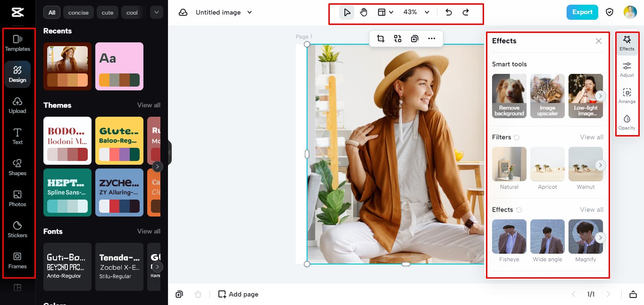The height and width of the screenshot is (305, 644).
Task: Select the hand pan tool
Action: [364, 12]
